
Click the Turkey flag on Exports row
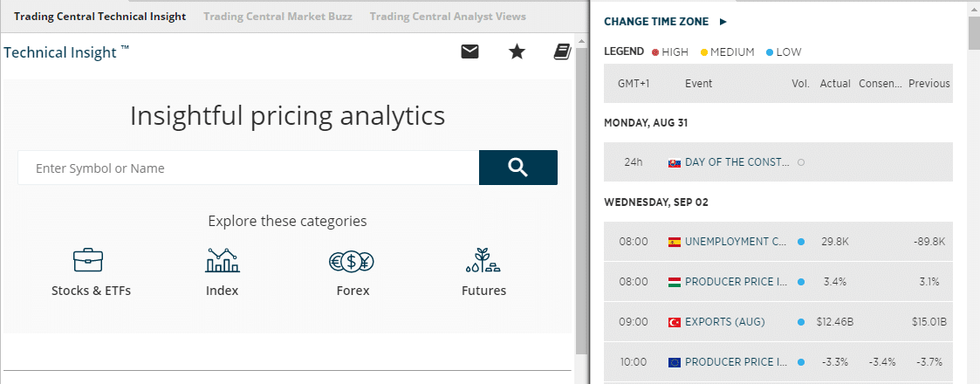pyautogui.click(x=675, y=322)
